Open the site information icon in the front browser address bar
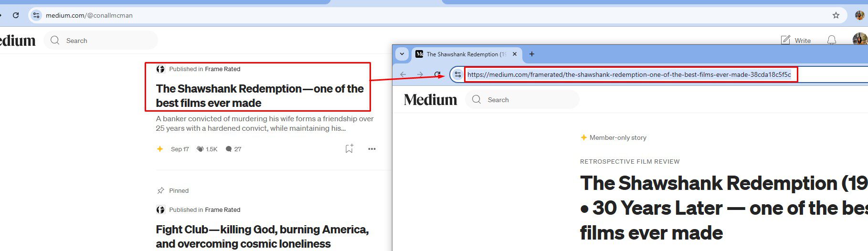The image size is (868, 251). (x=457, y=74)
